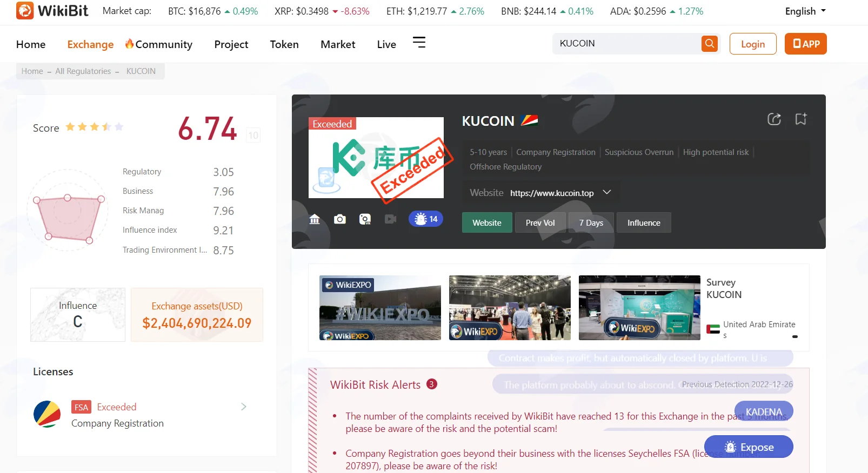The height and width of the screenshot is (473, 868).
Task: Open the Community menu item
Action: pyautogui.click(x=159, y=44)
